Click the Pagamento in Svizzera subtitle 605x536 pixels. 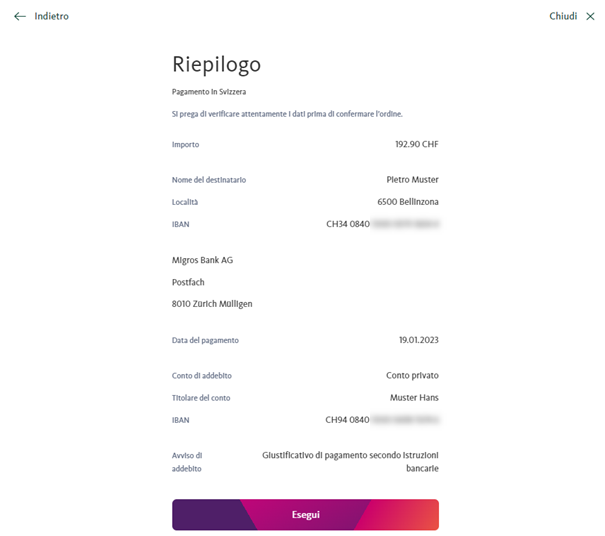(x=209, y=92)
